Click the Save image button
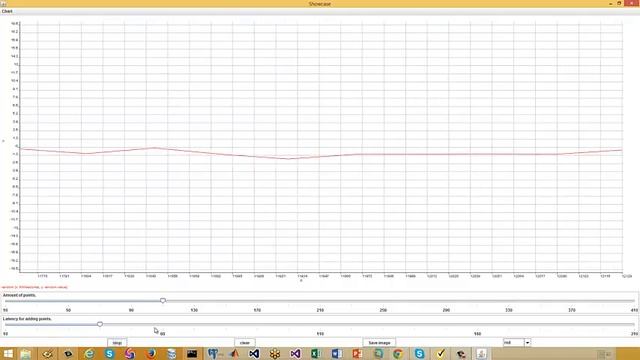Viewport: 640px width, 360px height. 379,343
